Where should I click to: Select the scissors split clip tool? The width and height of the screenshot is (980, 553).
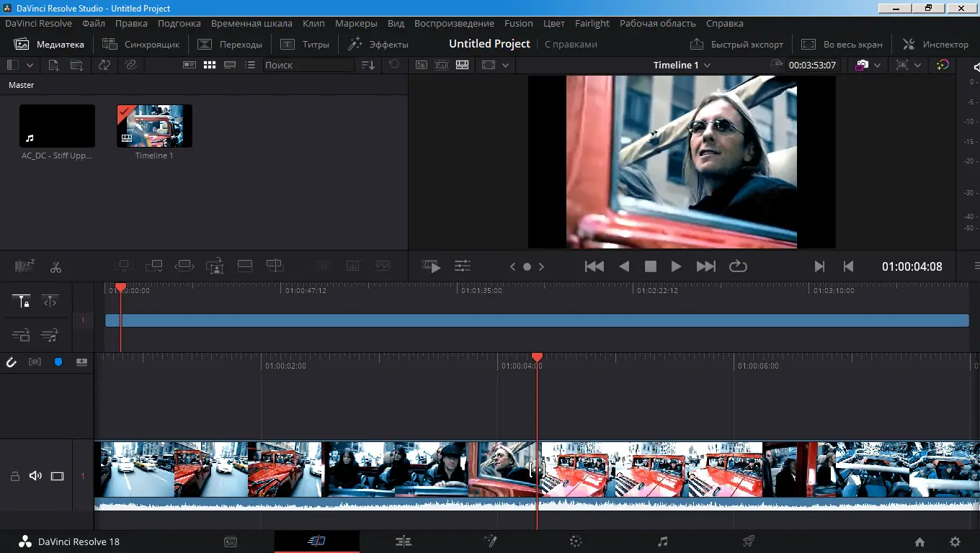[55, 266]
